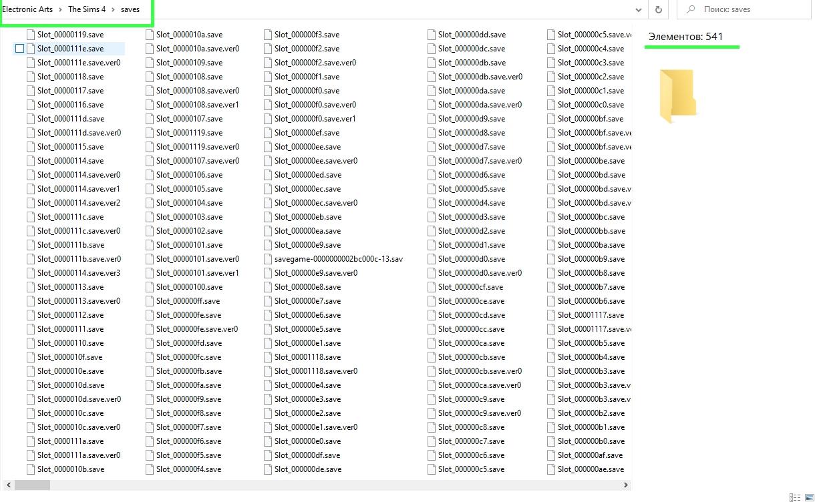Click the folder icon in preview pane
The height and width of the screenshot is (504, 815).
tap(677, 97)
